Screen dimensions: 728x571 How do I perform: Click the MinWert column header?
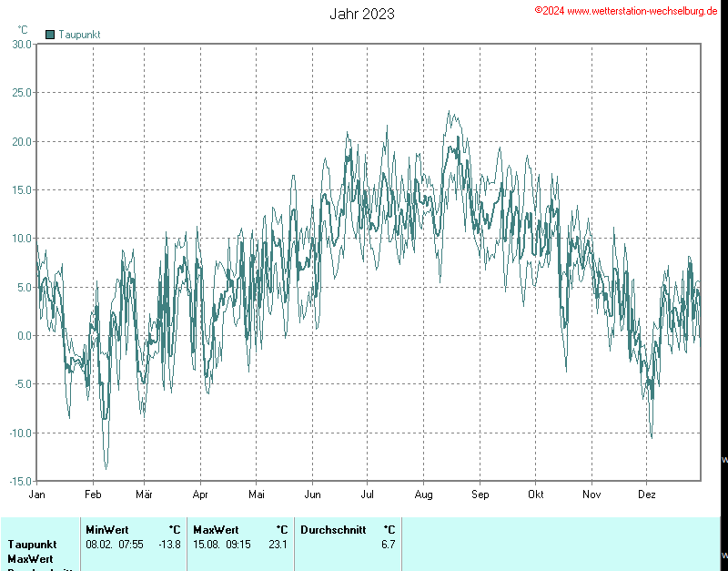(x=107, y=530)
